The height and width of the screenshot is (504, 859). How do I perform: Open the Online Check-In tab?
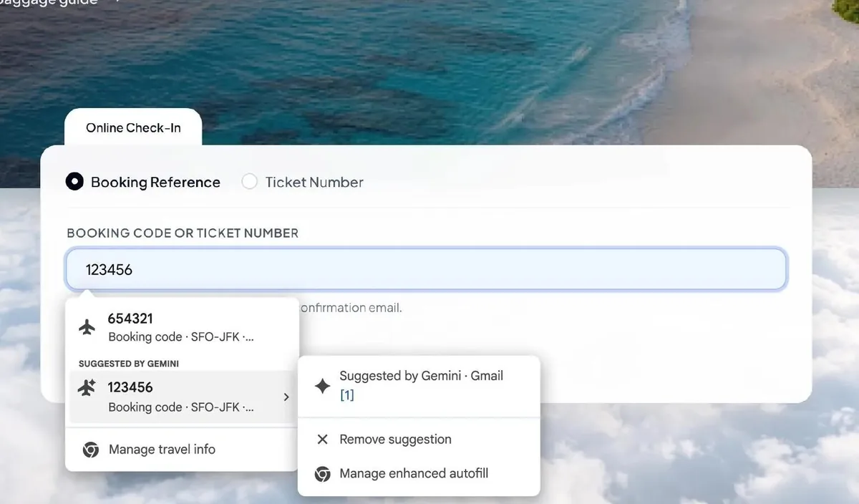133,128
